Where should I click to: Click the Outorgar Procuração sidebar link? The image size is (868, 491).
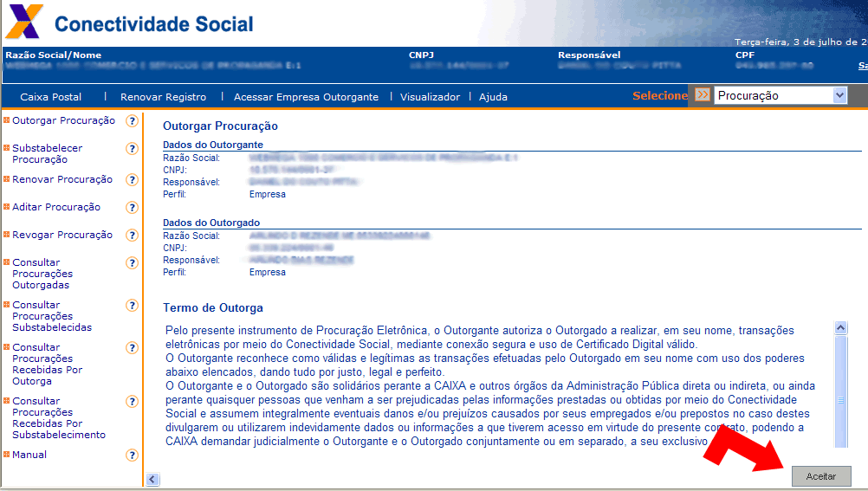click(63, 120)
